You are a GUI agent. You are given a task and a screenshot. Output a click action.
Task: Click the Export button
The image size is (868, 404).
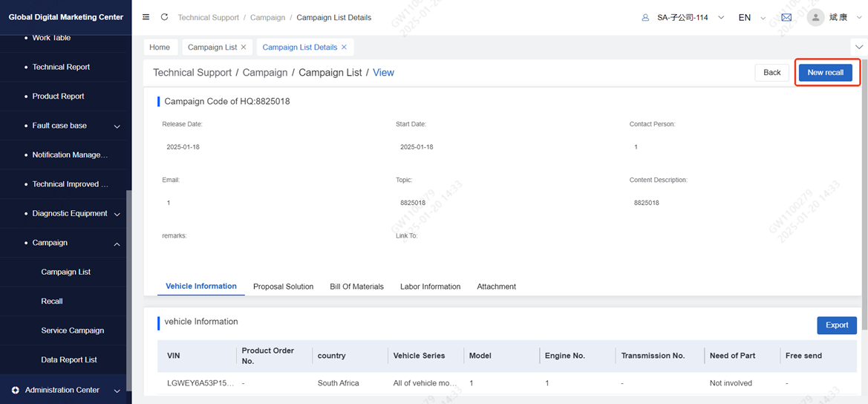point(836,325)
